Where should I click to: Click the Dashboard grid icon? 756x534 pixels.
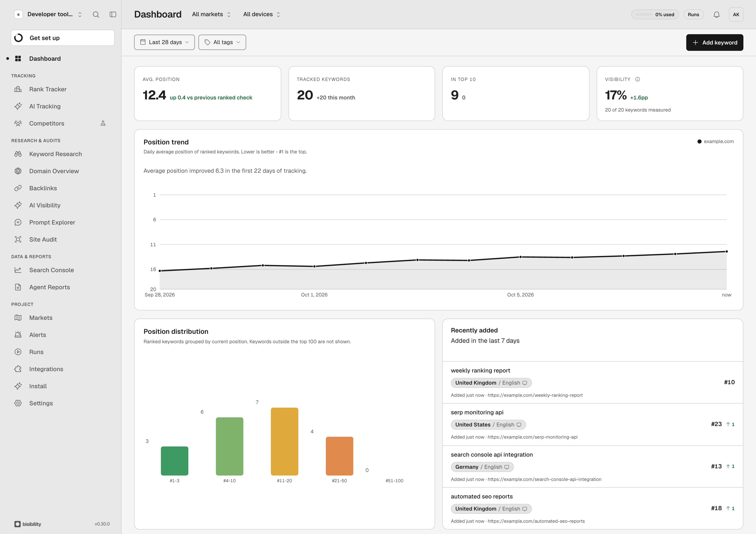point(18,59)
